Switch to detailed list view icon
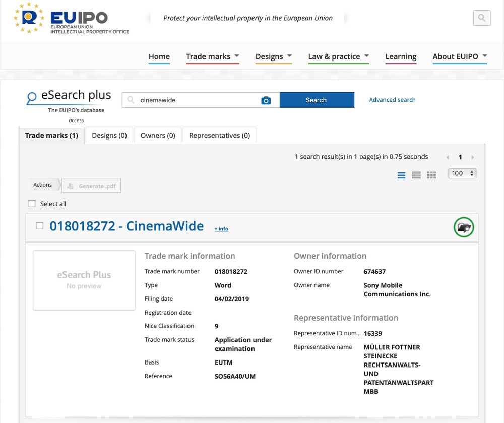Viewport: 504px width, 423px height. [x=401, y=175]
